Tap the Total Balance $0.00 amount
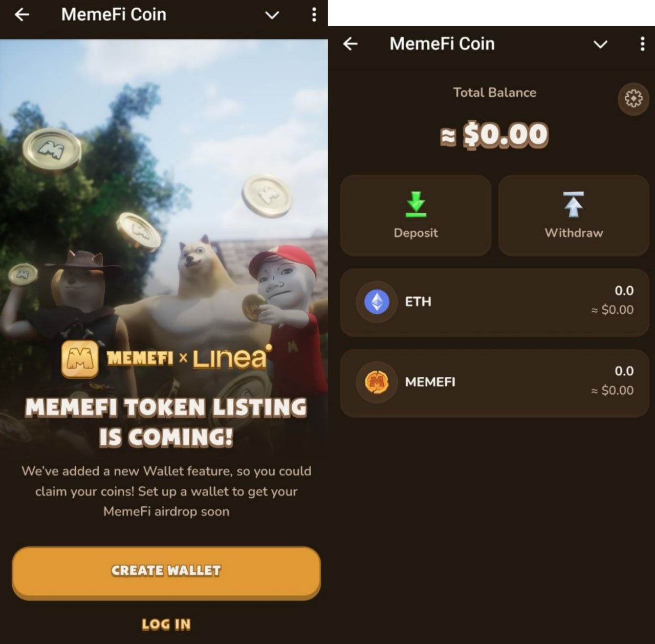 494,136
